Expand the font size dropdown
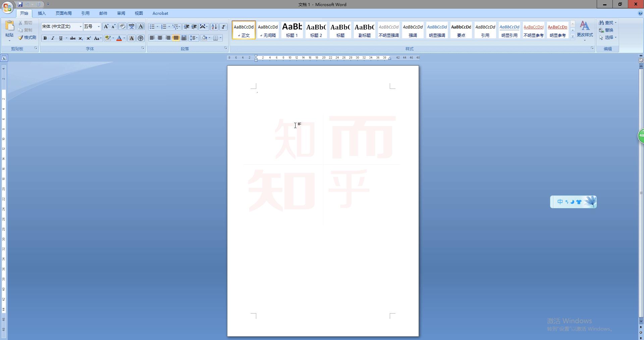Viewport: 644px width, 340px height. click(x=98, y=26)
